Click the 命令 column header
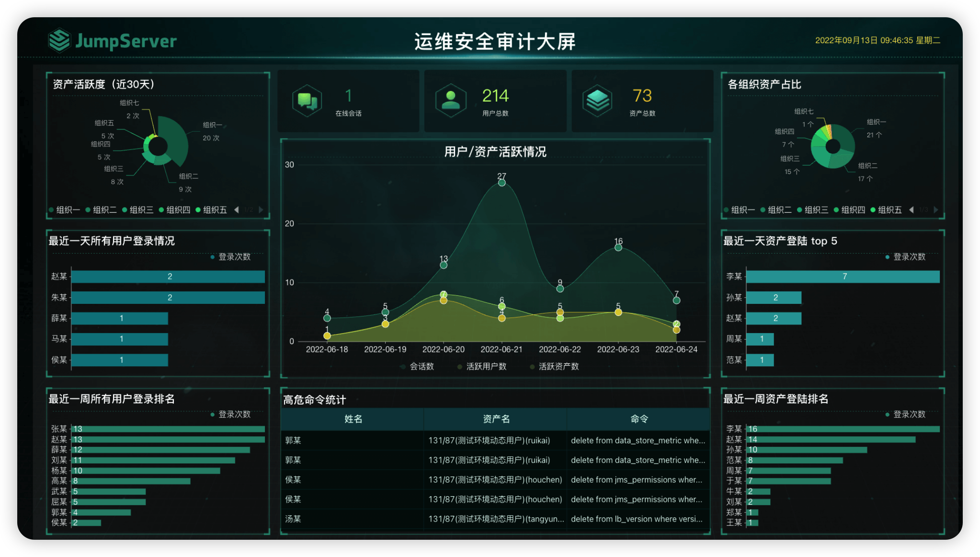 point(638,419)
